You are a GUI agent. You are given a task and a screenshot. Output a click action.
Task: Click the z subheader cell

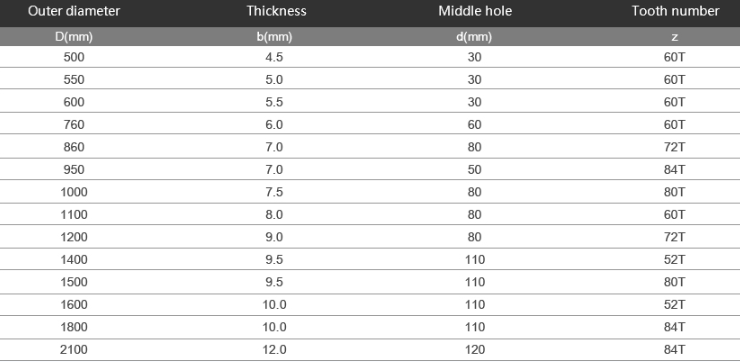(674, 37)
